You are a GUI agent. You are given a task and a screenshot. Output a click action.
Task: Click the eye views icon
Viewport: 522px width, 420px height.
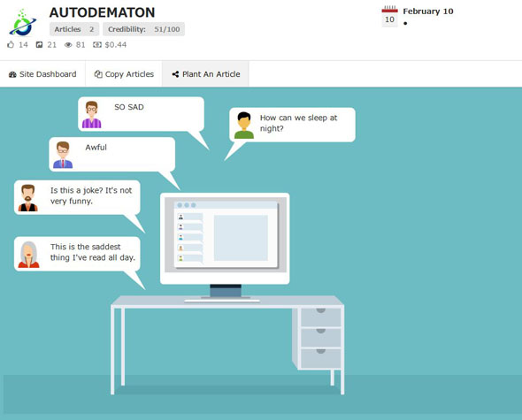pyautogui.click(x=68, y=45)
